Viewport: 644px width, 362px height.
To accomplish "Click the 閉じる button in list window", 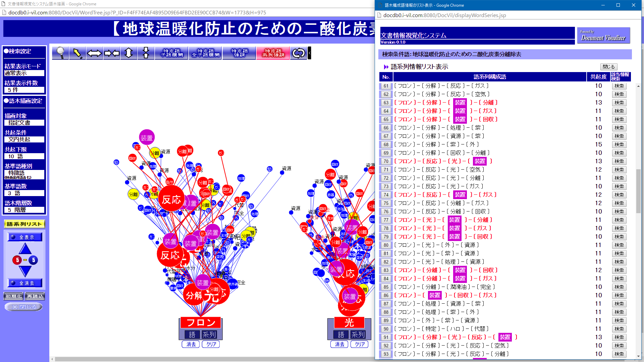I will pos(608,67).
